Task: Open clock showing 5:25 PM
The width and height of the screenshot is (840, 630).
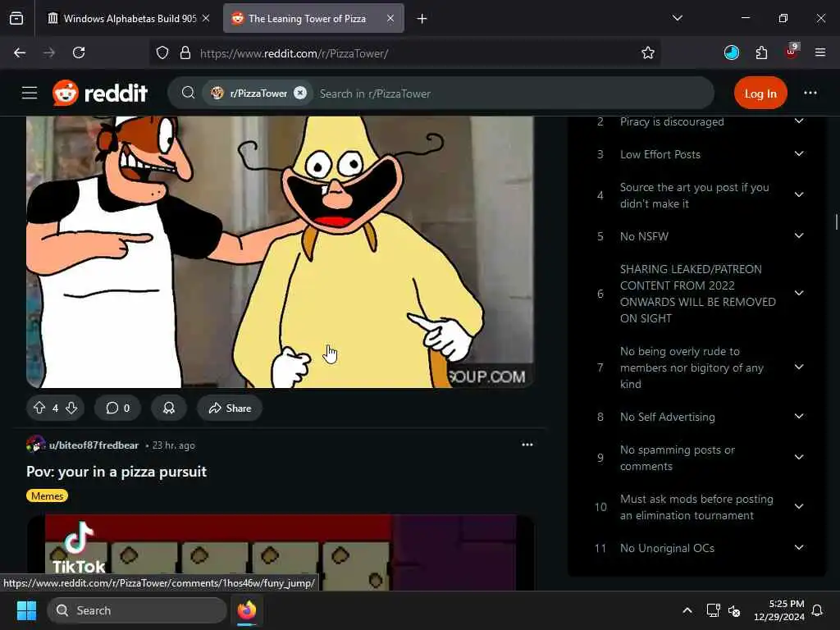Action: click(779, 610)
